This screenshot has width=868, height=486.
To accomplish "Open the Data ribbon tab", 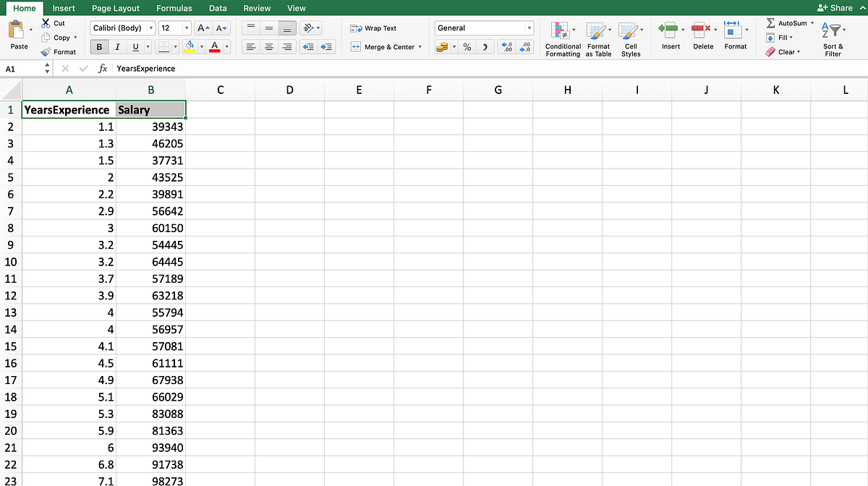I will (x=218, y=8).
